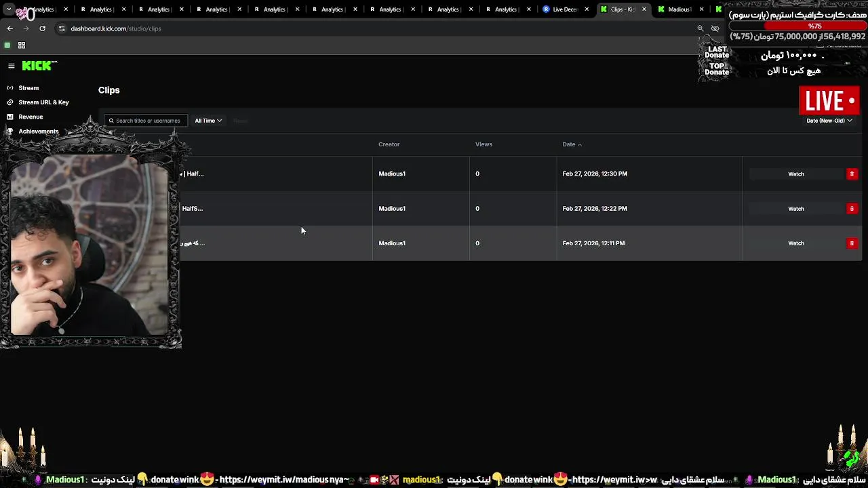This screenshot has height=488, width=868.
Task: Reload the current page
Action: 43,28
